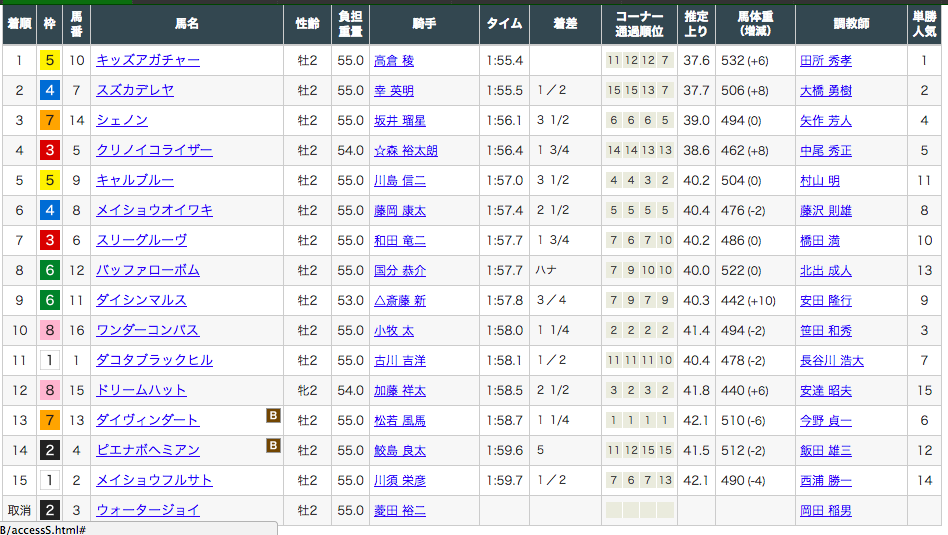Open scratched horse ウォータージョイ link

(148, 510)
